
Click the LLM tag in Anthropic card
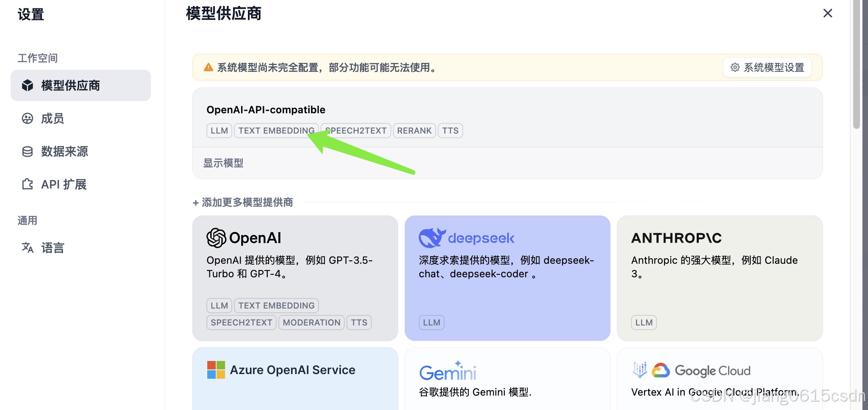[644, 323]
